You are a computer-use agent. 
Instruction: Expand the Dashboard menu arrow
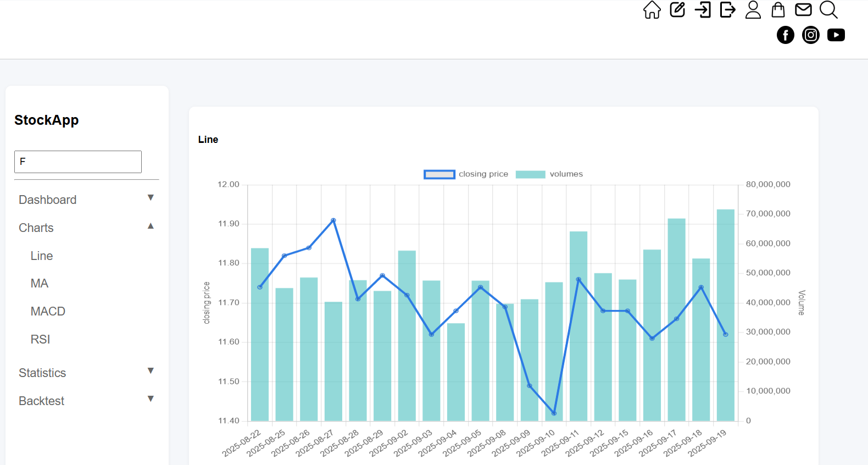pyautogui.click(x=151, y=198)
